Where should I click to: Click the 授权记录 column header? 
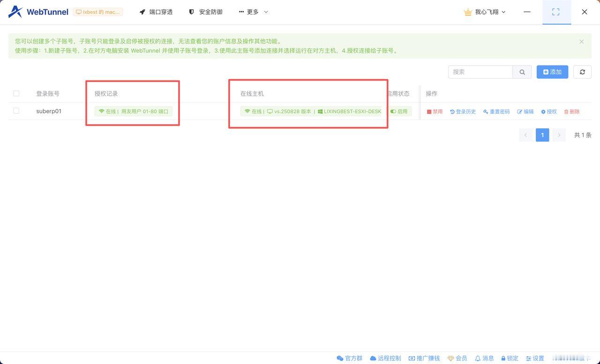click(x=106, y=94)
